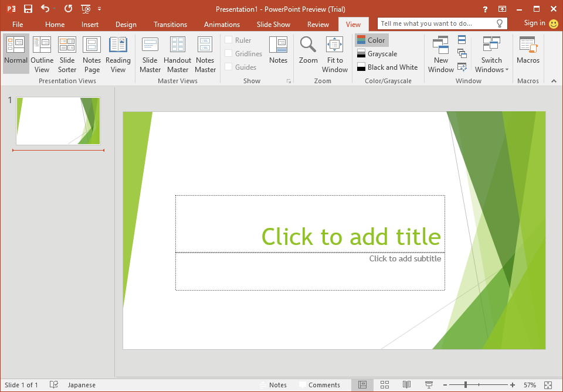Switch to Outline View
Image resolution: width=563 pixels, height=392 pixels.
[42, 54]
